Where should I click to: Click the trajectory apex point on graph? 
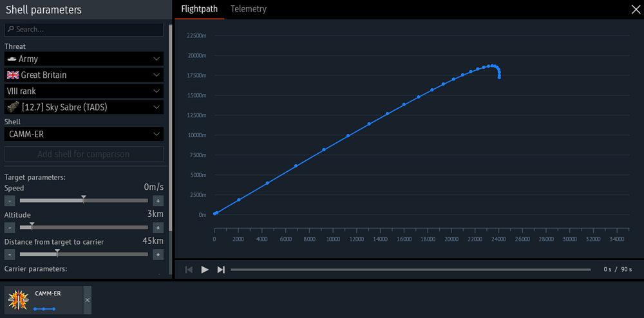tap(492, 66)
